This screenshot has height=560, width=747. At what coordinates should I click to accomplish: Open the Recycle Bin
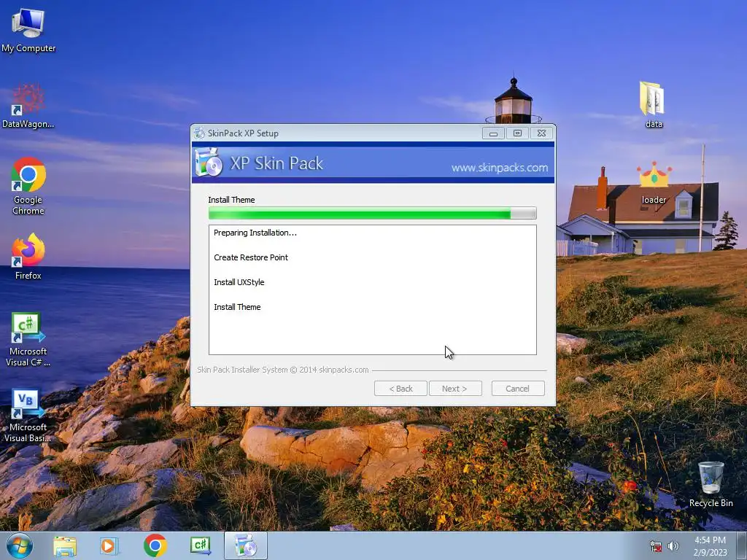point(711,484)
